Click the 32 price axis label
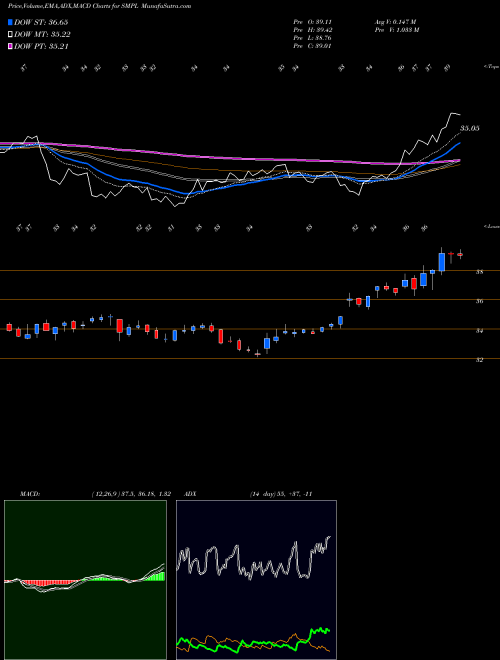 tap(479, 360)
